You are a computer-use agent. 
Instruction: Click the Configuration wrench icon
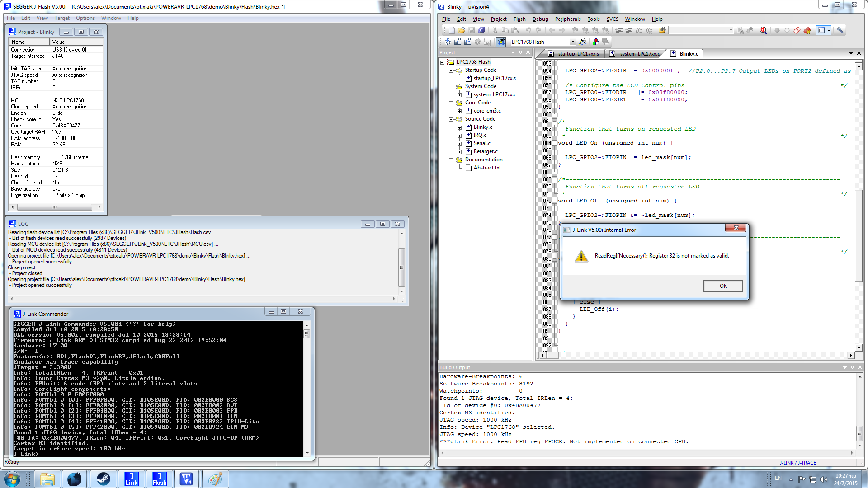tap(840, 30)
